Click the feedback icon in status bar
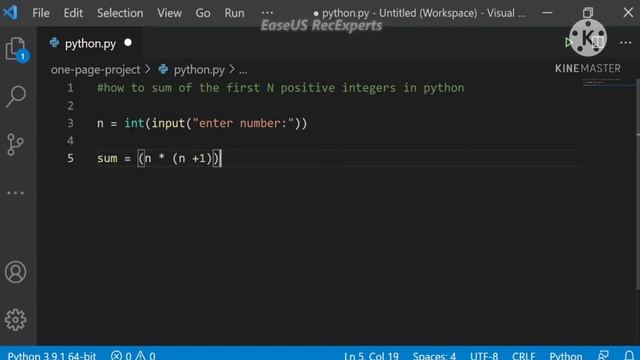Screen dimensions: 640x360 tap(603, 355)
